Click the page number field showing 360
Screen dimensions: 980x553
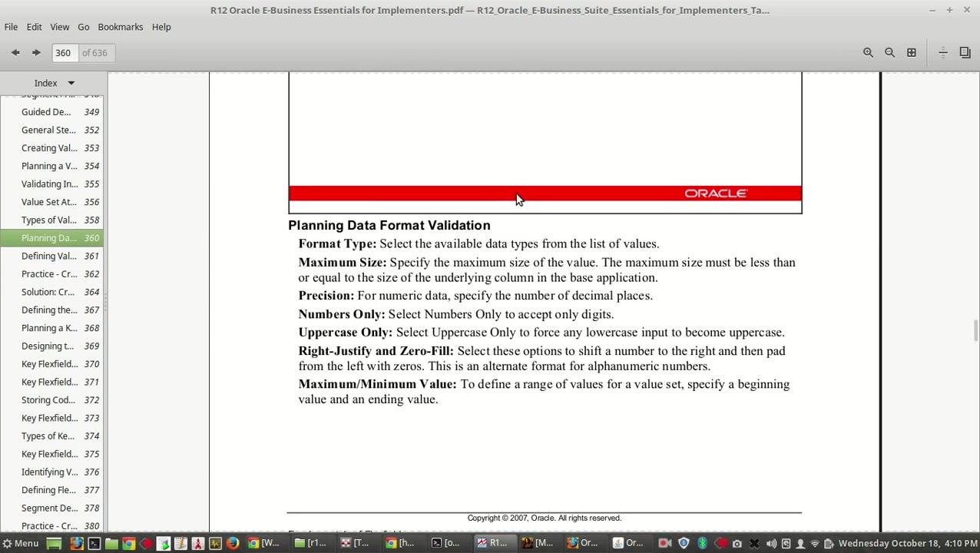(64, 53)
